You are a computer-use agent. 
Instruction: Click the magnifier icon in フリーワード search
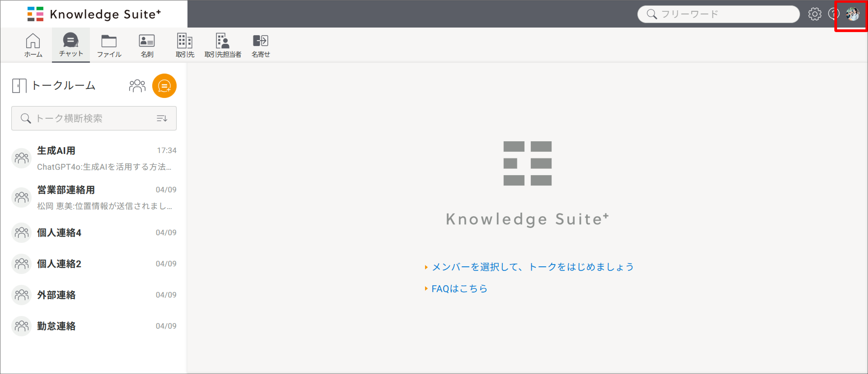point(652,14)
